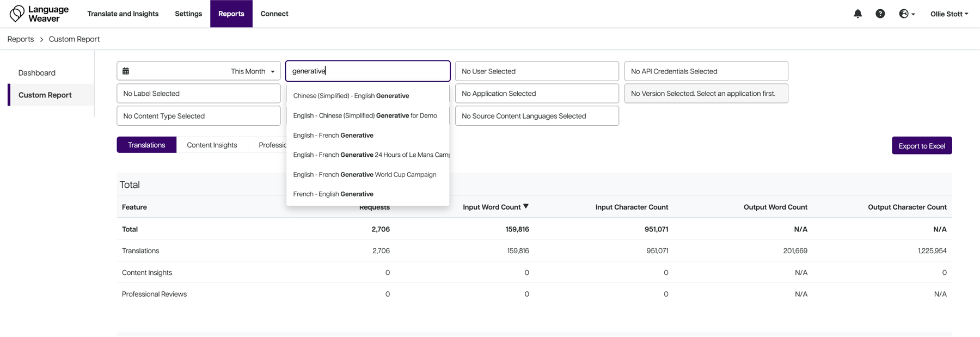Image resolution: width=980 pixels, height=337 pixels.
Task: Open the notifications bell
Action: click(857, 14)
